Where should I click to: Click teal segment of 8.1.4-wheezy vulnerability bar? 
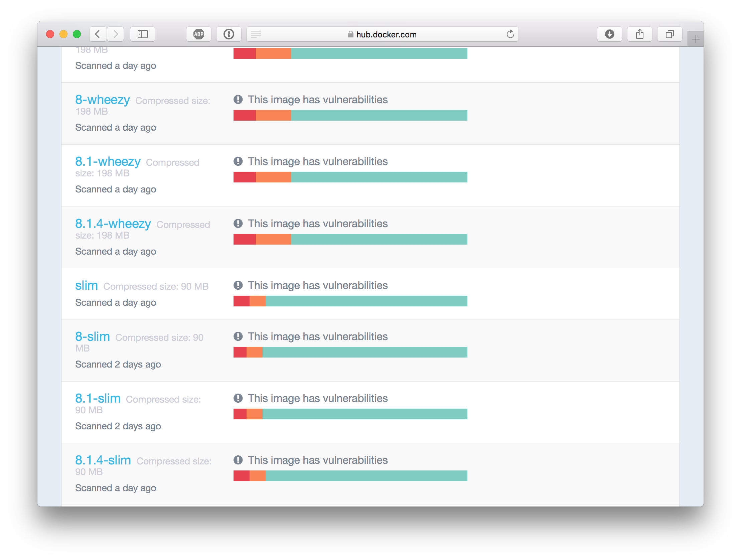pos(379,239)
